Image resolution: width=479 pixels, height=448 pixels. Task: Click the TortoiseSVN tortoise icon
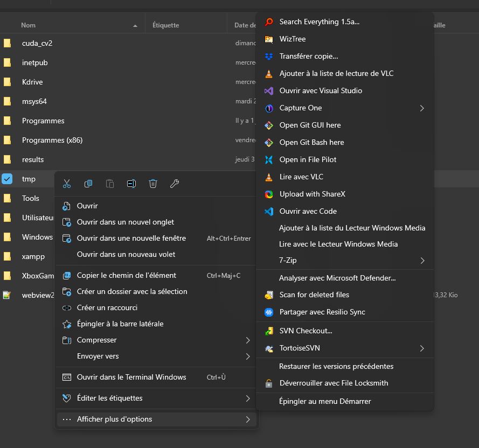[x=269, y=348]
